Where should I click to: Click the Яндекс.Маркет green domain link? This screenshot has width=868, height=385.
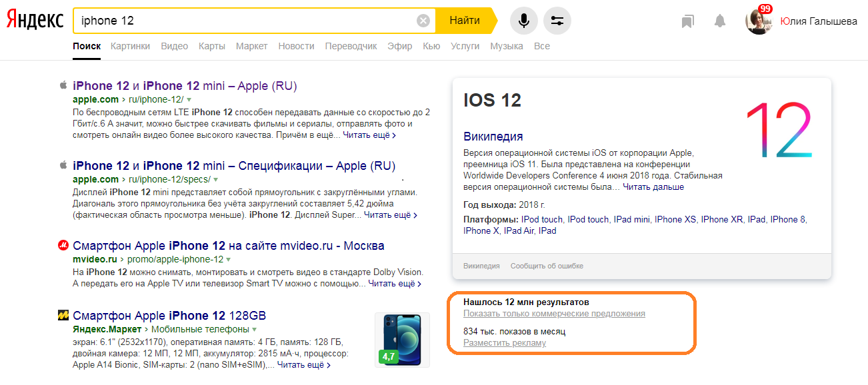point(107,330)
